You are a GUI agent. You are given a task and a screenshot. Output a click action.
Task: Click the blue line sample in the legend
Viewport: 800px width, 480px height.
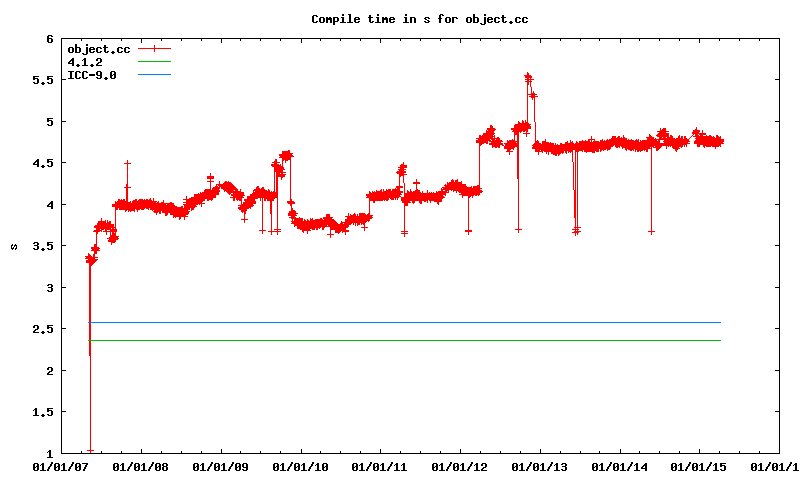pos(155,75)
